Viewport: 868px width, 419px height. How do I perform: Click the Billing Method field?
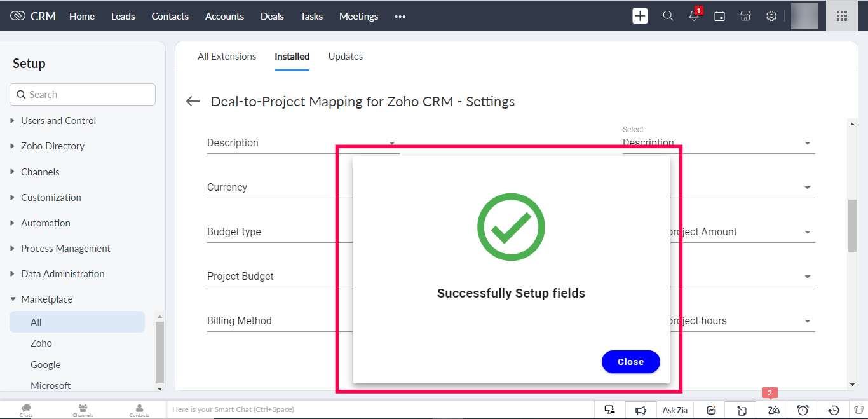[280, 321]
